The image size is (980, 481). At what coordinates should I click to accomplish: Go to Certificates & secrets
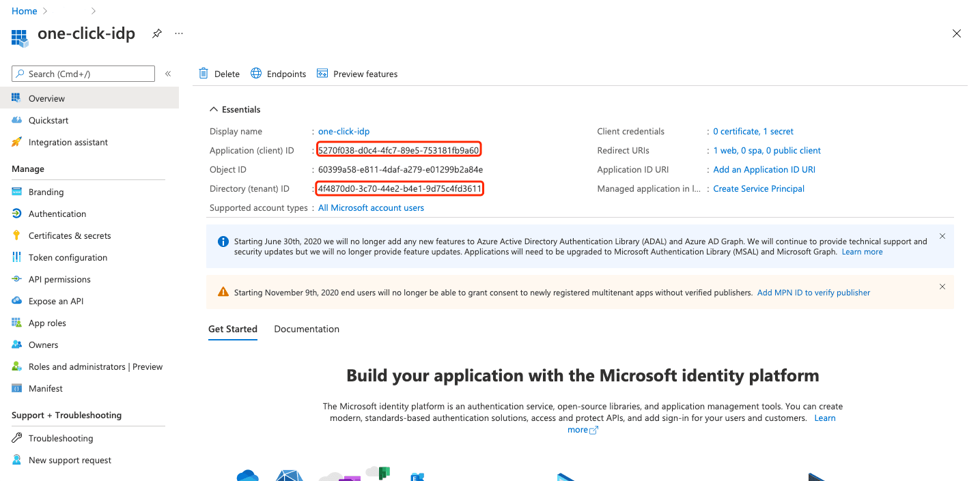point(70,235)
